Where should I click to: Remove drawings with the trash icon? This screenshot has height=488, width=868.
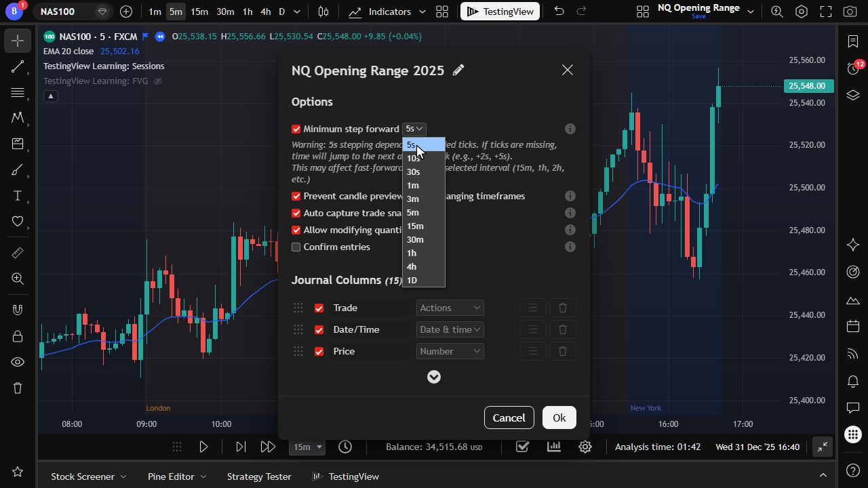click(18, 388)
